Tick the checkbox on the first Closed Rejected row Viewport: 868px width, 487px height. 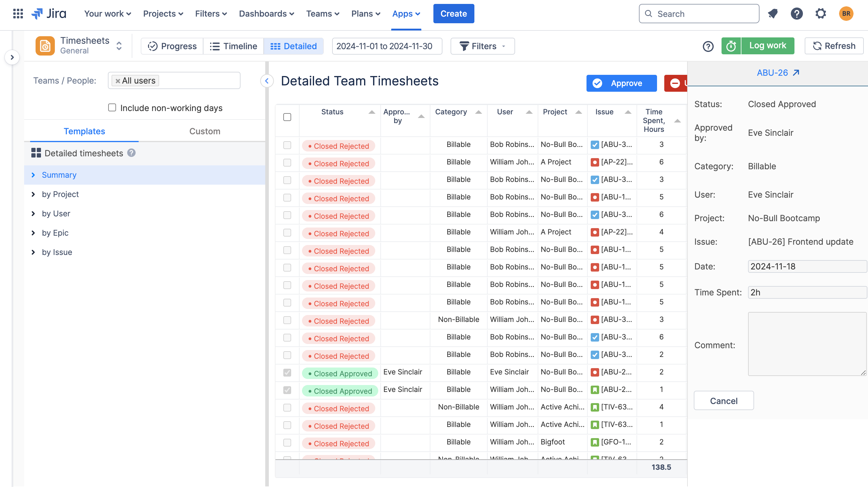pos(287,145)
